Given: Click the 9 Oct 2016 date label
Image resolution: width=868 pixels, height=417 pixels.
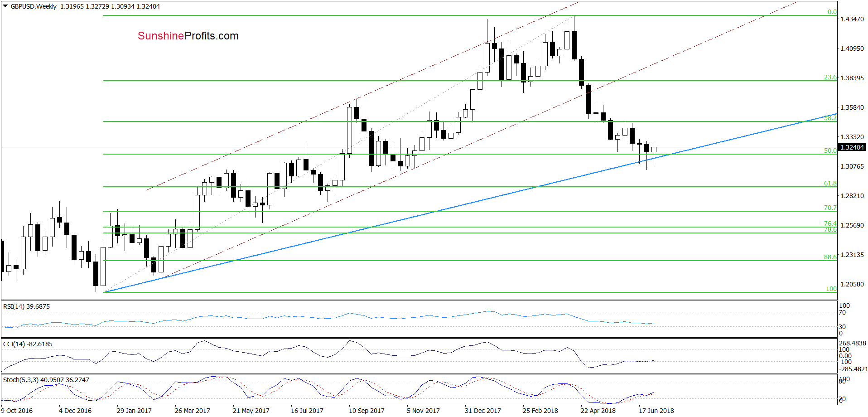Looking at the screenshot, I should (17, 411).
